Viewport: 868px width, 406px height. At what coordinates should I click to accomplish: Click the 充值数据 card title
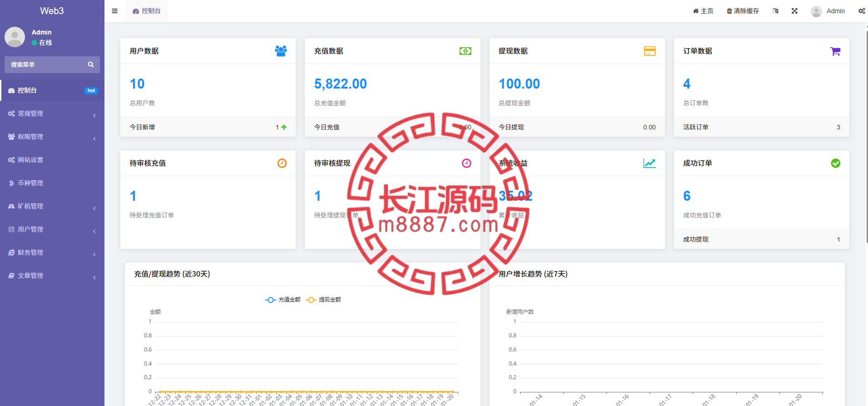[328, 51]
